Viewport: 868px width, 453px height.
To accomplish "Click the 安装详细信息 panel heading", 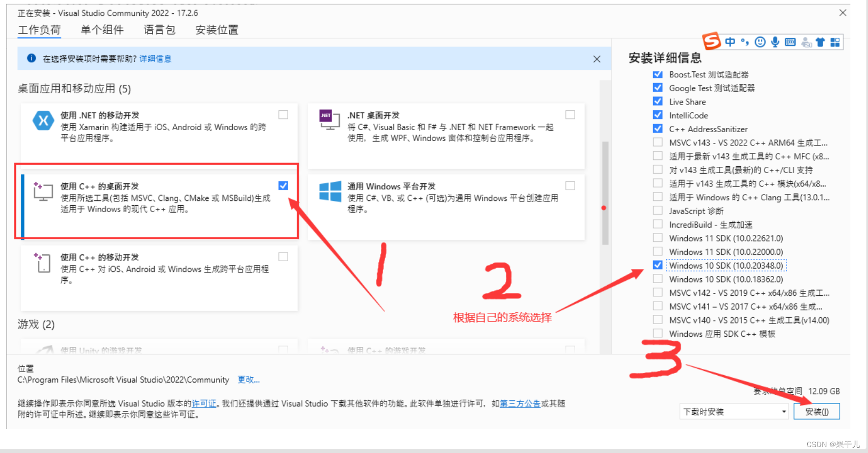I will (x=665, y=58).
